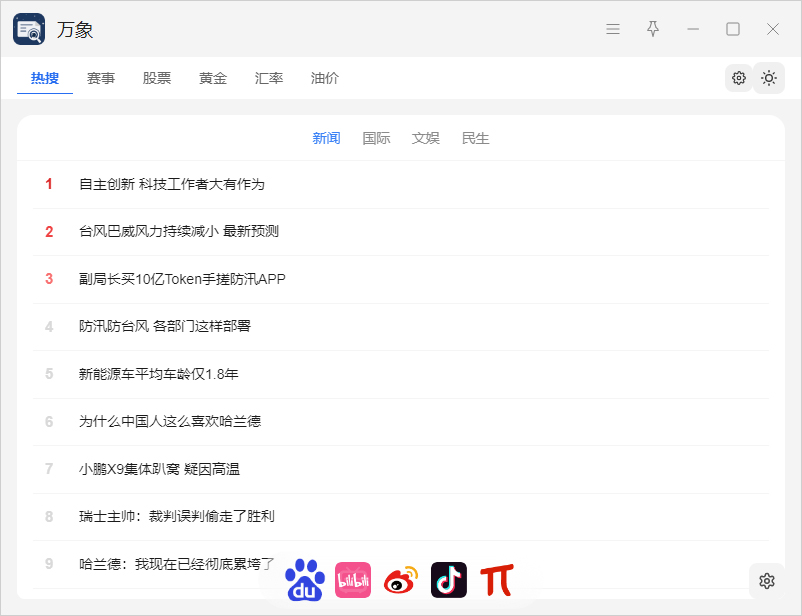
Task: Open the 股票 tab
Action: pyautogui.click(x=157, y=78)
